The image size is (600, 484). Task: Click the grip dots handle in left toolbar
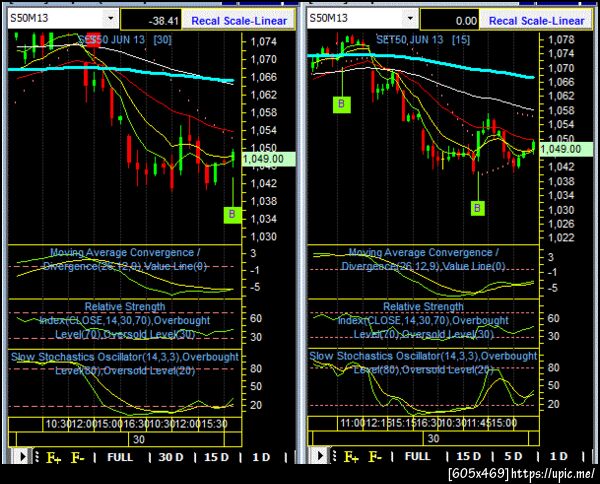[x=37, y=456]
